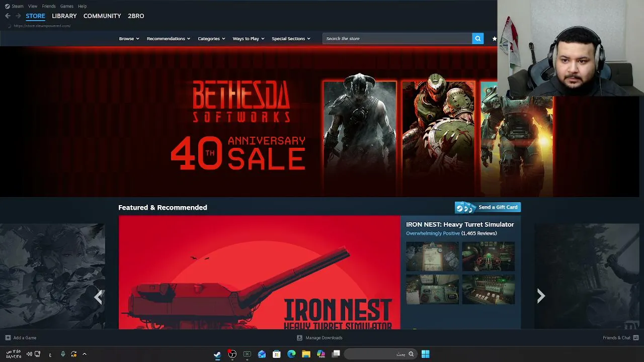Open the Friends menu
Image resolution: width=644 pixels, height=362 pixels.
(x=49, y=6)
